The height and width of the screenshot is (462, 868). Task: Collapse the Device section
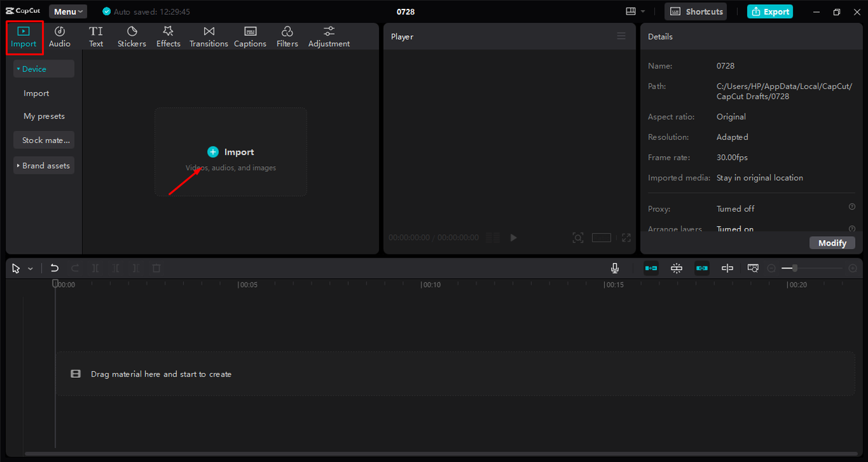click(x=43, y=69)
